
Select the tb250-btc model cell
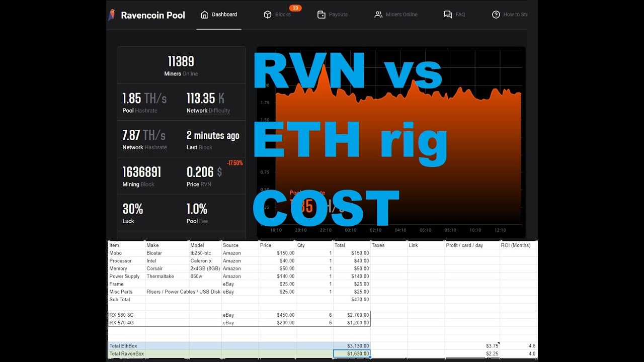(x=205, y=253)
